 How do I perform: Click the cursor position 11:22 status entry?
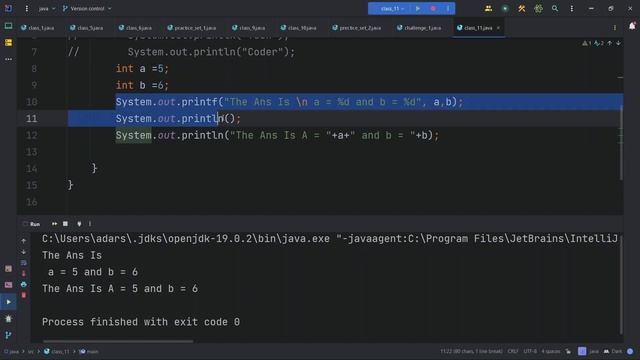point(471,351)
